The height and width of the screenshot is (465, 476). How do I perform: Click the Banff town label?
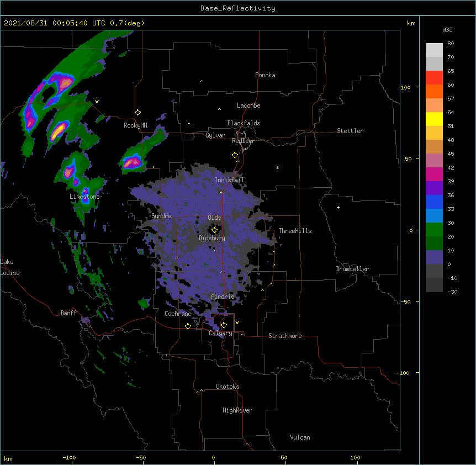[68, 313]
